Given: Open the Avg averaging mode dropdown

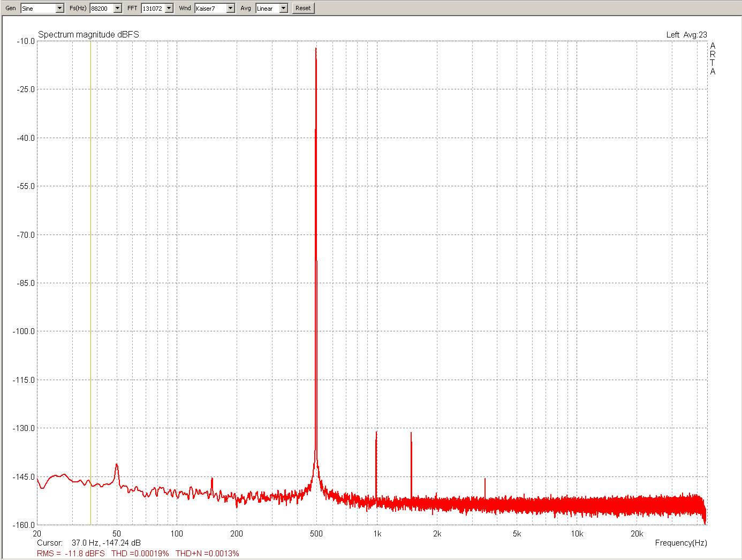Looking at the screenshot, I should 272,8.
